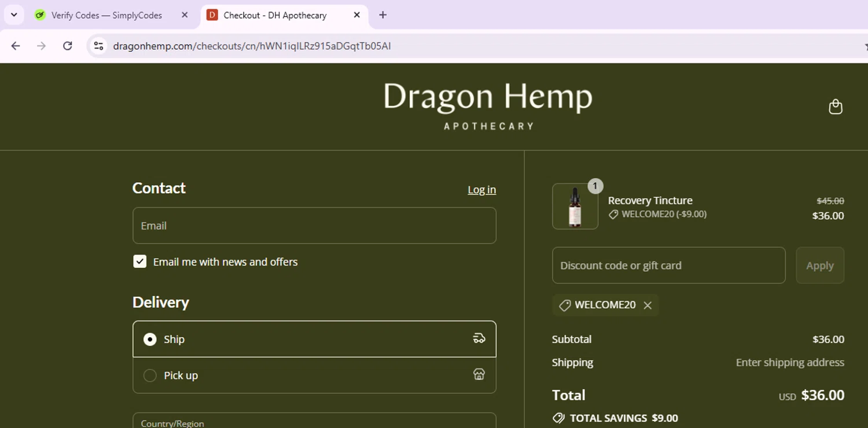Click the Recovery Tincture product thumbnail
868x428 pixels.
pyautogui.click(x=575, y=206)
